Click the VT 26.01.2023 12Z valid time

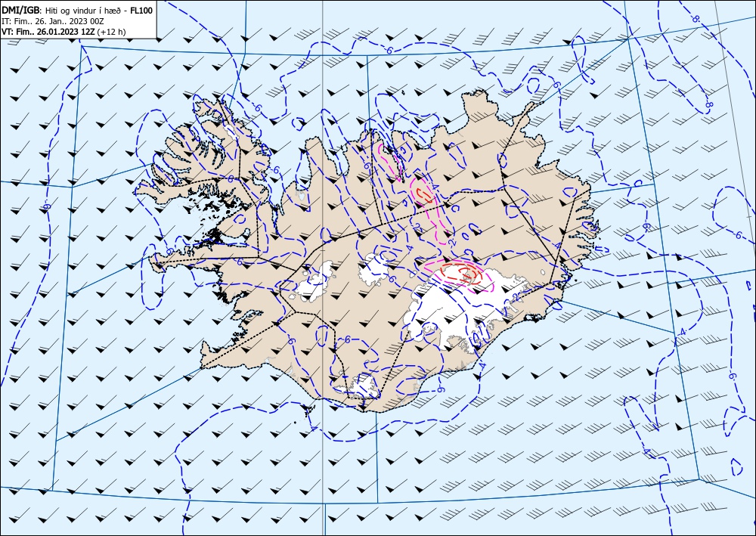[x=48, y=32]
